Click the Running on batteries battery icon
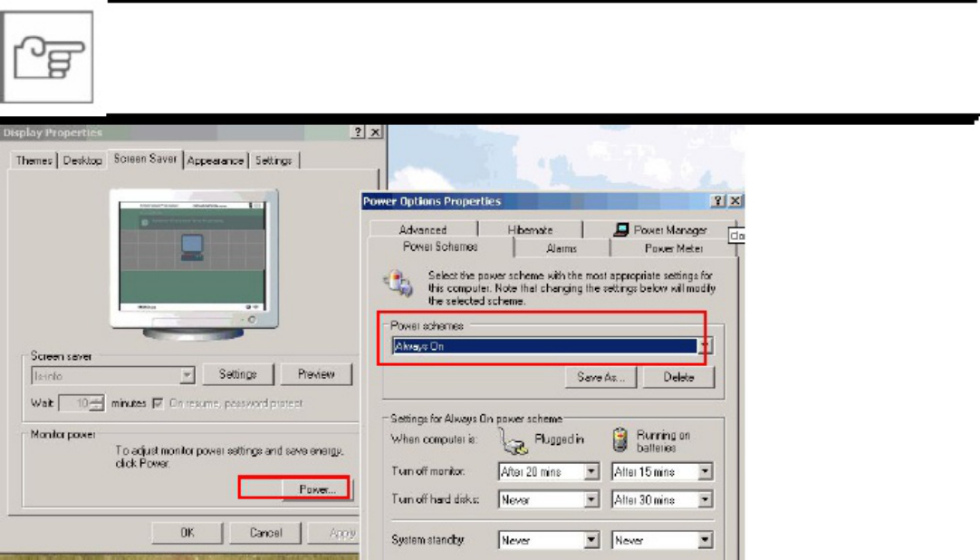Screen dimensions: 980x560 (620, 439)
